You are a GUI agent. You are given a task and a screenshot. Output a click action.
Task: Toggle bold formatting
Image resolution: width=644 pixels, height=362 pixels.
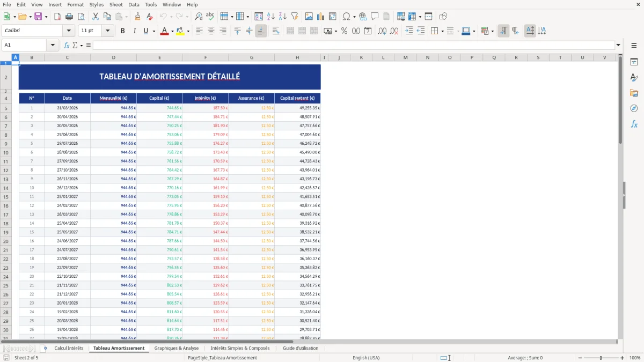122,31
